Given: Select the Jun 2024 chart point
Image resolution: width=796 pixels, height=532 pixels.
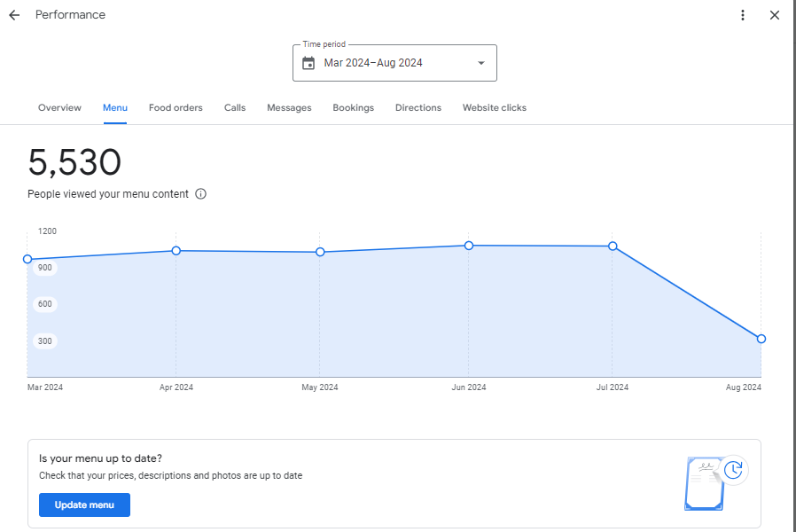Looking at the screenshot, I should coord(469,246).
